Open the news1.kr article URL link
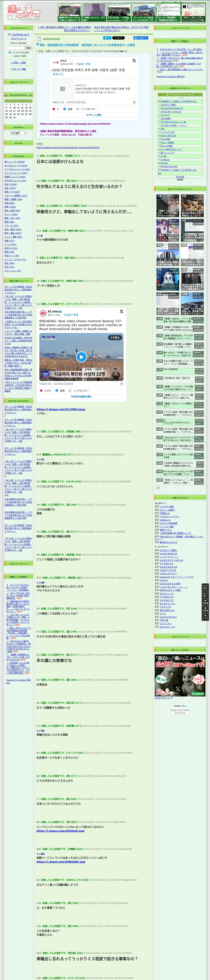Viewport: 210px width, 980px height. (75, 124)
